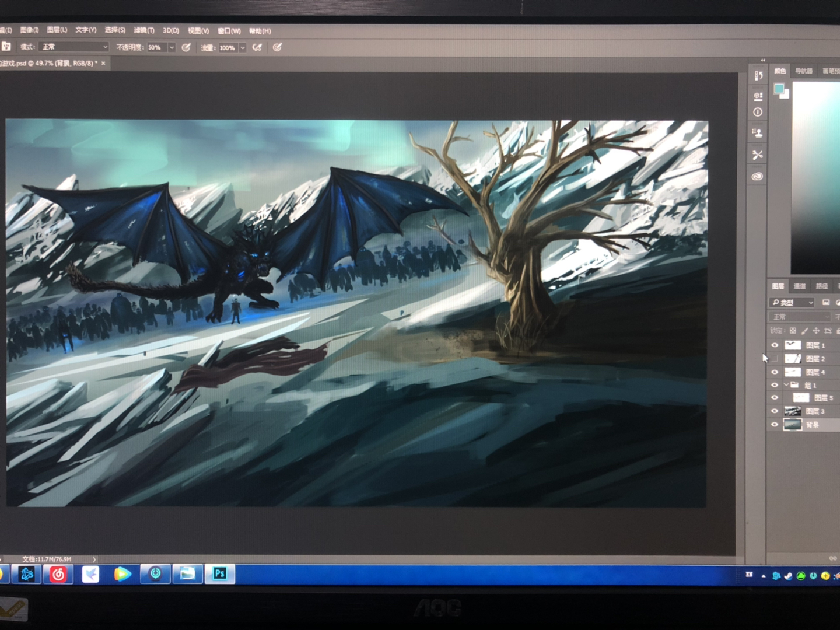Click the Steam tray icon
The width and height of the screenshot is (840, 630).
click(x=789, y=576)
